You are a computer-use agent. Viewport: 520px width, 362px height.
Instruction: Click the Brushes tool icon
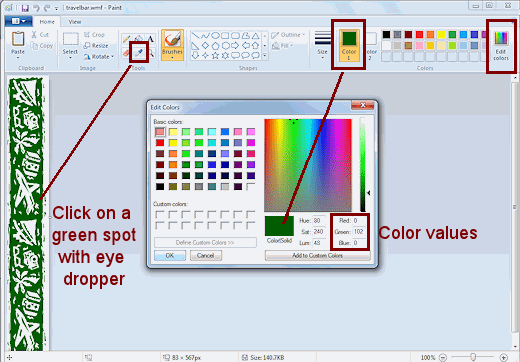pyautogui.click(x=172, y=40)
